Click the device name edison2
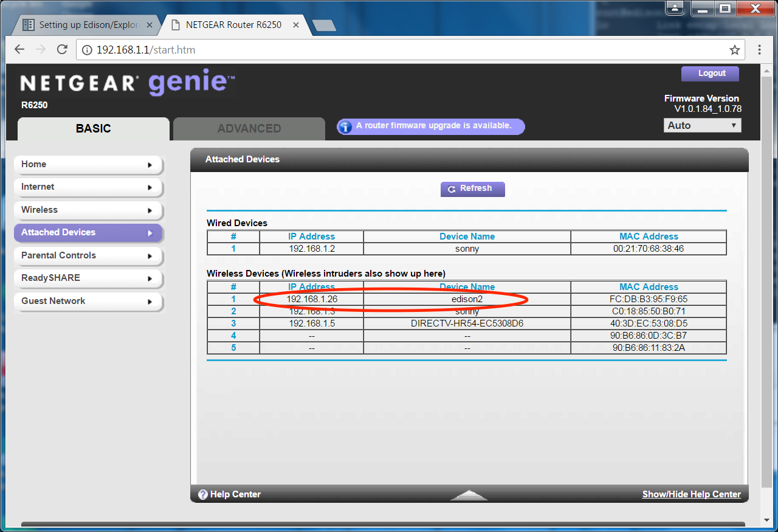This screenshot has width=778, height=532. tap(467, 299)
